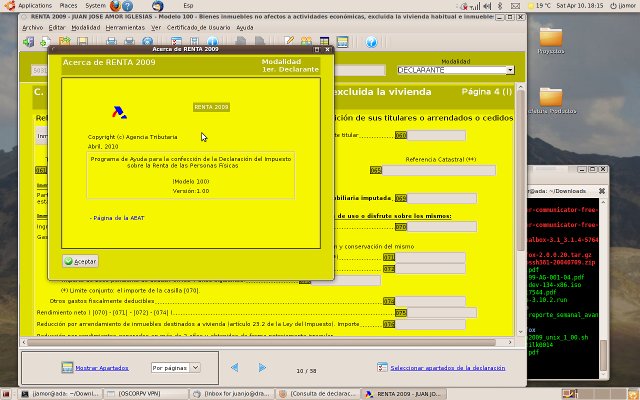Click the second grey page toolbar icon

pos(259,41)
